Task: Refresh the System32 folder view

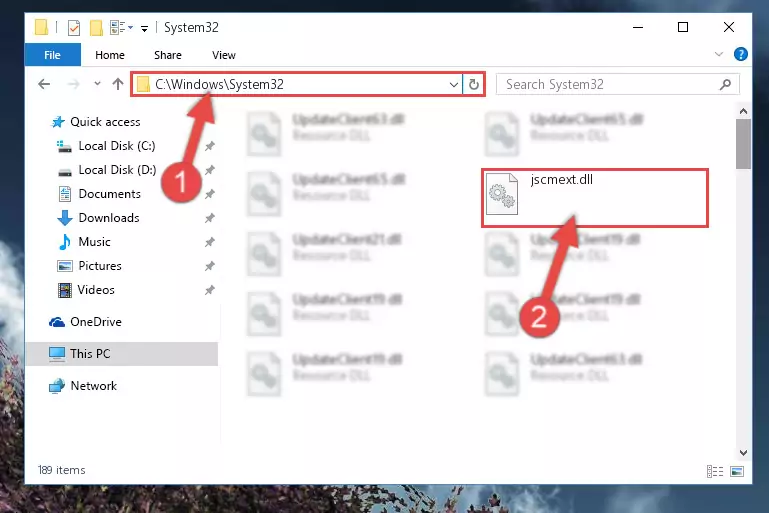Action: 473,85
